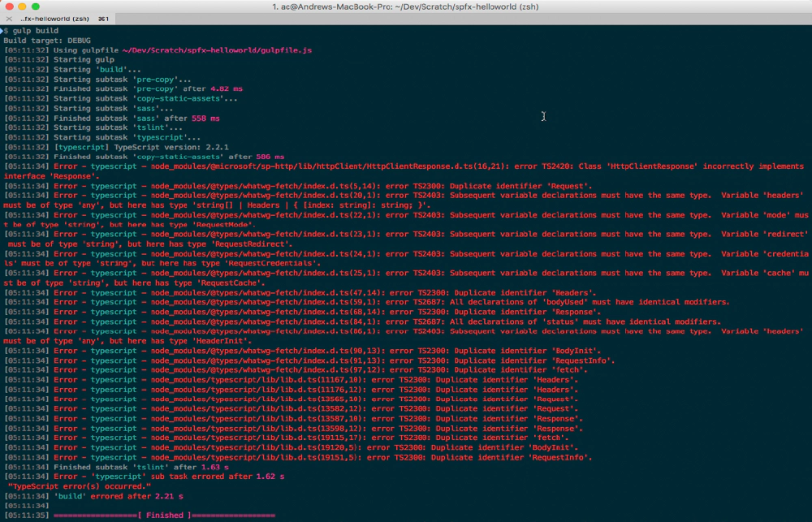This screenshot has width=812, height=522.
Task: Click the gulpfile.js path in magenta
Action: tap(217, 50)
